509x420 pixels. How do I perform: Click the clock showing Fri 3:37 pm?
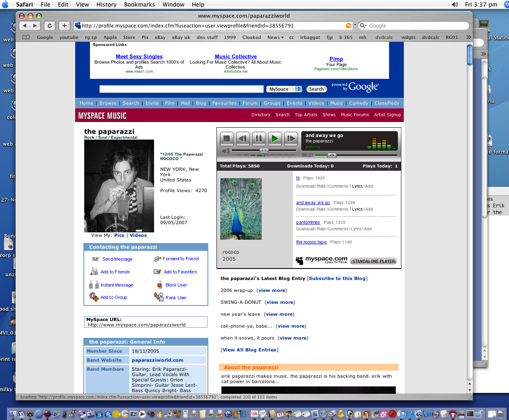click(x=481, y=5)
